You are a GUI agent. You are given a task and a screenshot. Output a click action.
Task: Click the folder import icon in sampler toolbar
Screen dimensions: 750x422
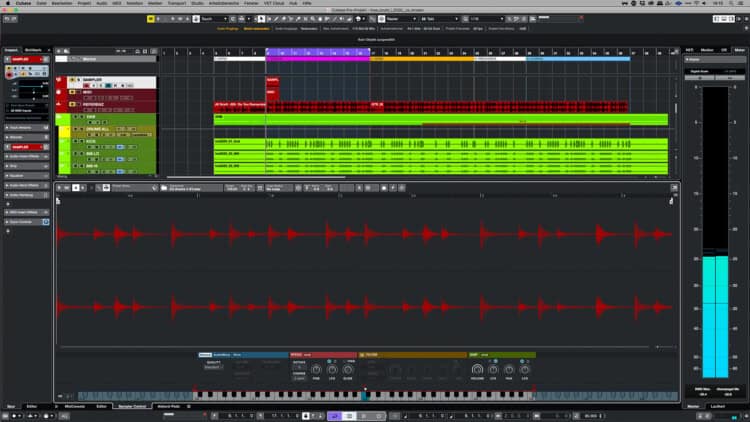[x=164, y=188]
